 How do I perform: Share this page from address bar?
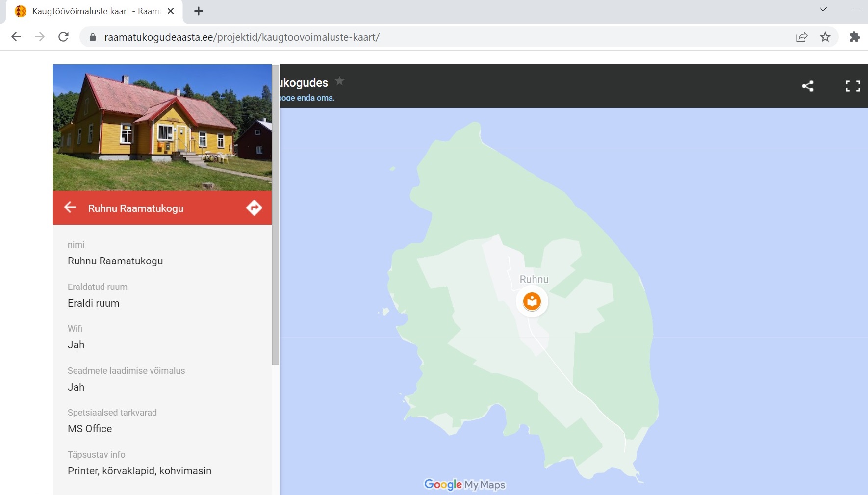(x=802, y=37)
